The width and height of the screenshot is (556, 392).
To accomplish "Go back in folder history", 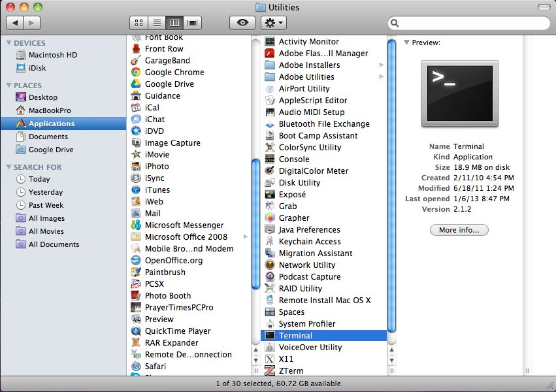I will (x=15, y=23).
